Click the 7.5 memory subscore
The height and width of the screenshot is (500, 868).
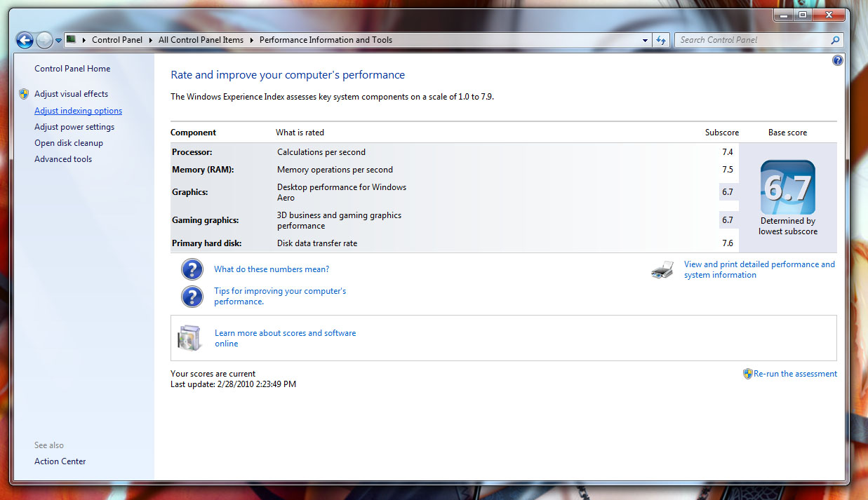pyautogui.click(x=727, y=170)
